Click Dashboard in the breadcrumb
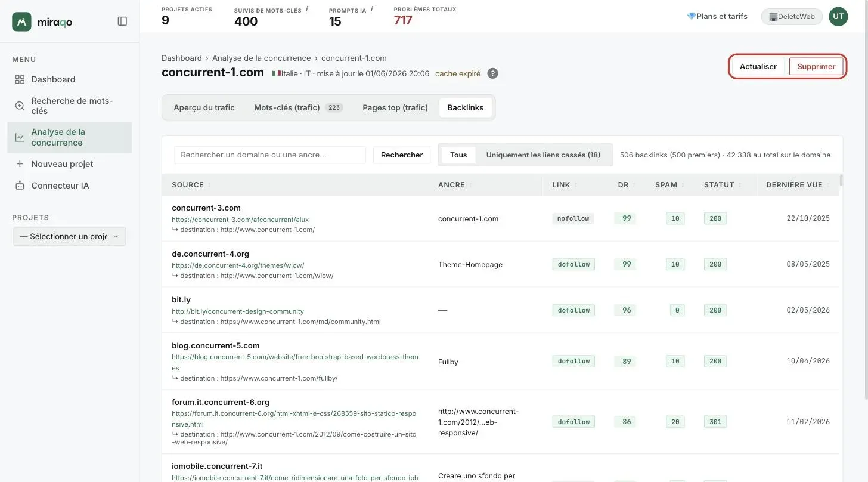 (182, 58)
